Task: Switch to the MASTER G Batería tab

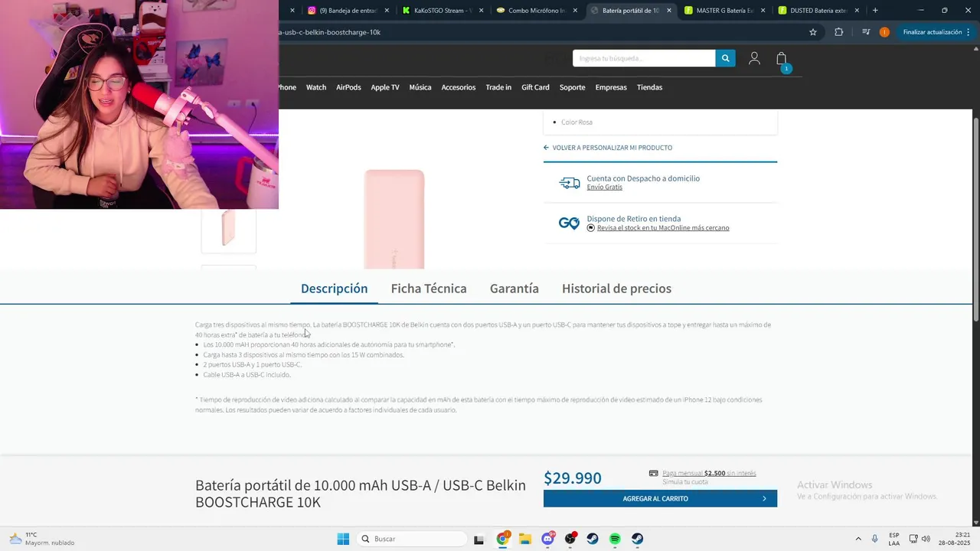Action: click(724, 11)
